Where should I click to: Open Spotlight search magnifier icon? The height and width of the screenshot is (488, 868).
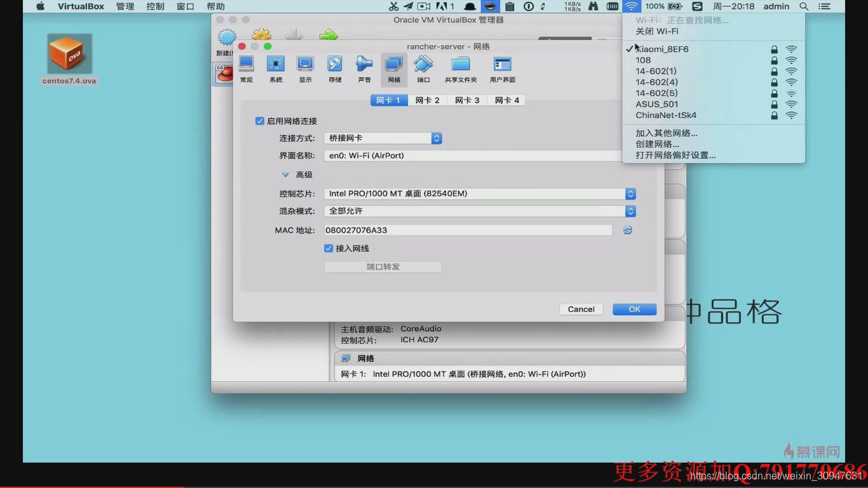click(804, 6)
